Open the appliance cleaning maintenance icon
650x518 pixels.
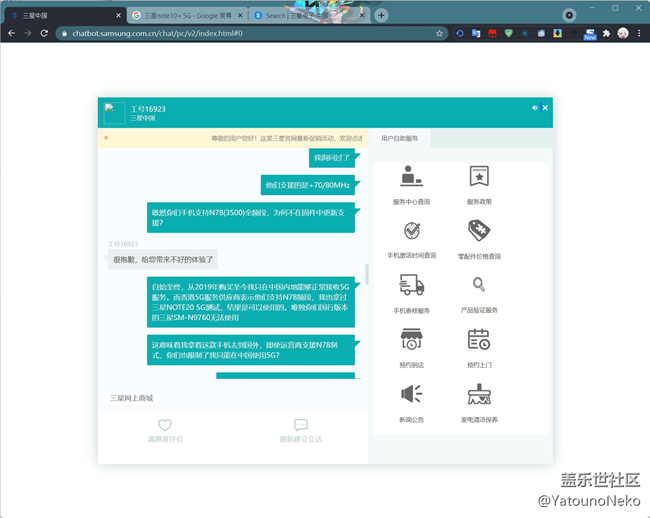tap(479, 394)
